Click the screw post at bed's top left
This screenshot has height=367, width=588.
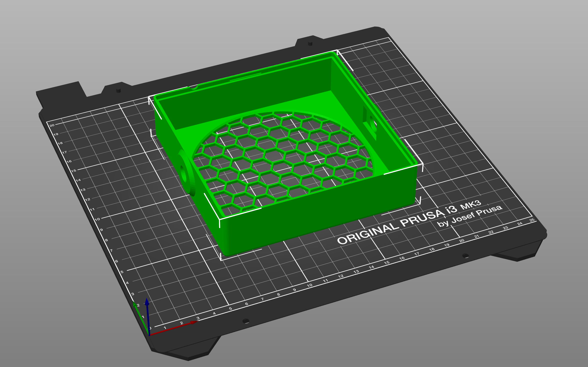119,90
